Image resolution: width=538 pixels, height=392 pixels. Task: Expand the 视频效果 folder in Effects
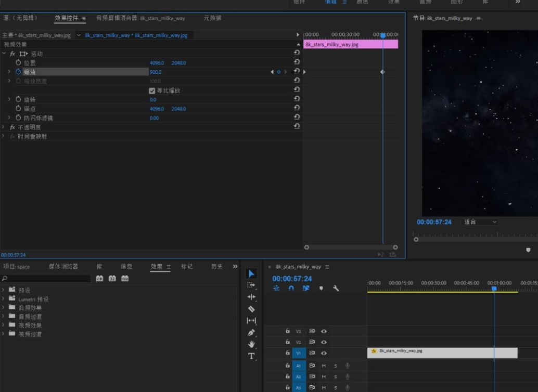tap(4, 325)
